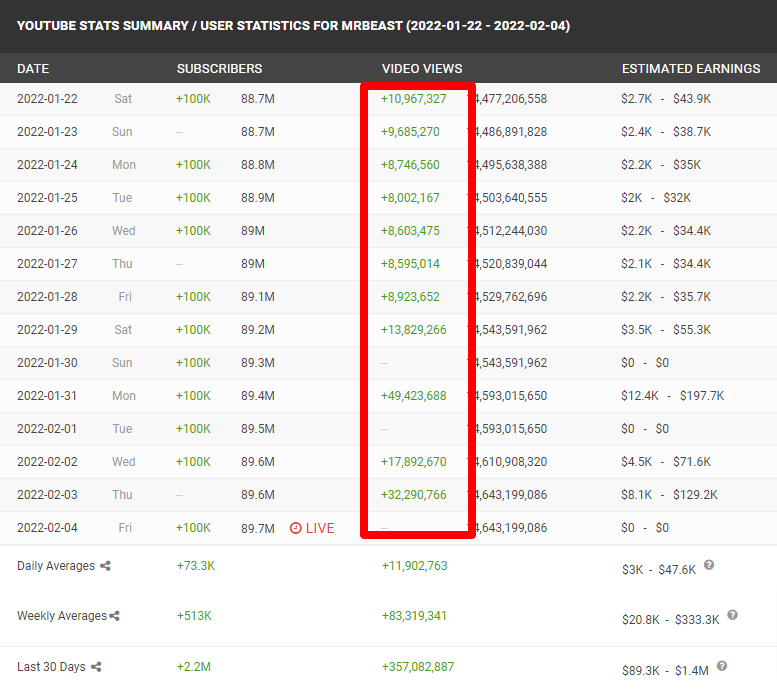Click date 2022-01-24
The image size is (777, 696).
click(48, 164)
